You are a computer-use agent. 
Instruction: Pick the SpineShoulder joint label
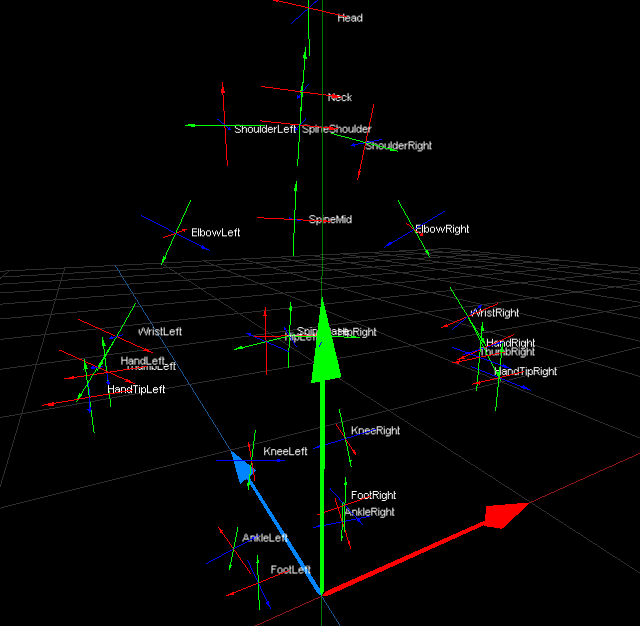coord(337,129)
